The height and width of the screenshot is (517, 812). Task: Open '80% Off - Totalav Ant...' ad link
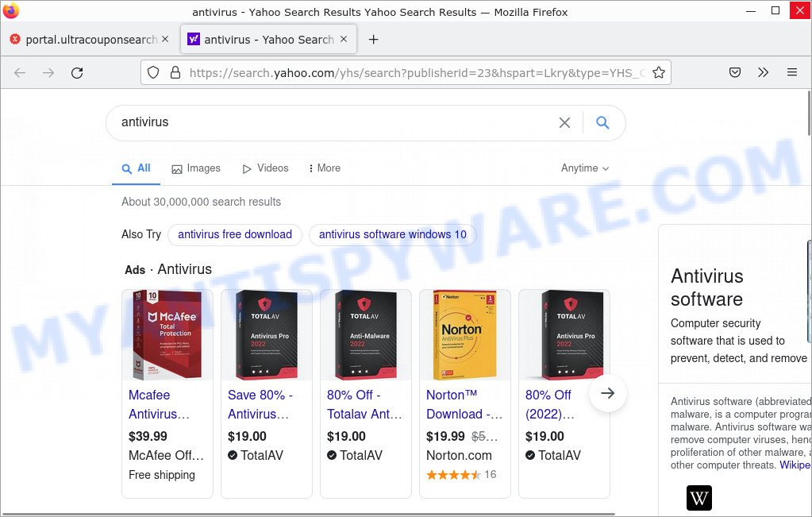(364, 404)
